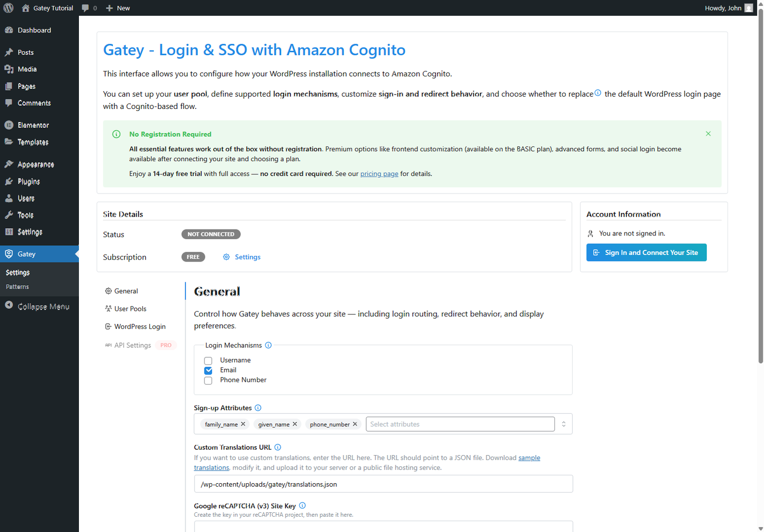
Task: Open Gatey Patterns submenu item
Action: point(17,287)
